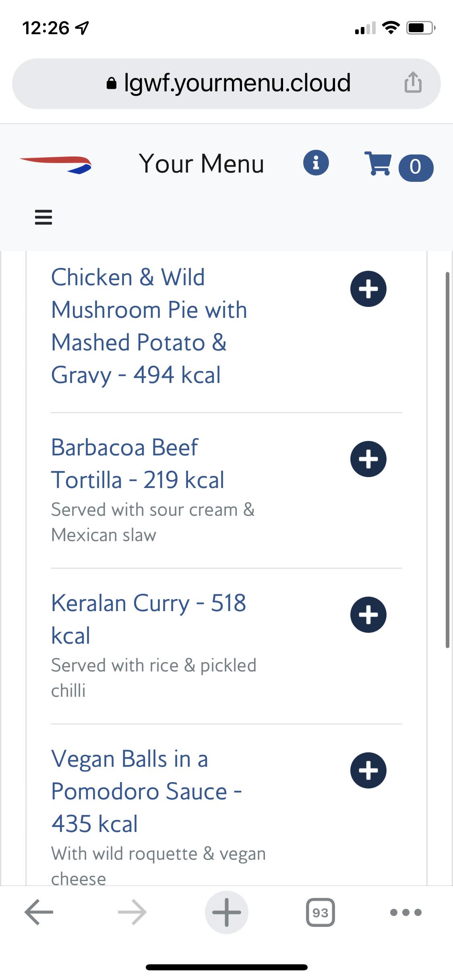Image resolution: width=453 pixels, height=980 pixels.
Task: Go back with the browser back arrow
Action: (39, 912)
